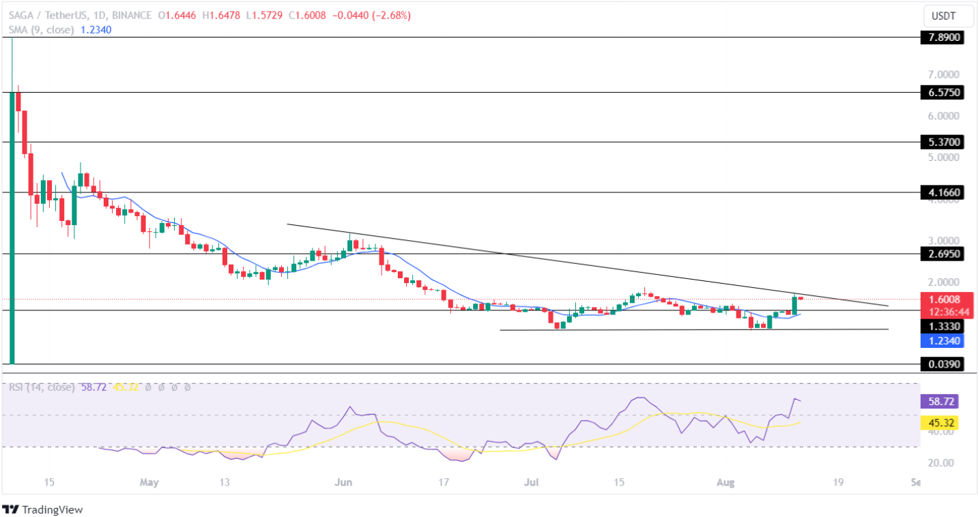Click the purple 58.72 RSI axis label
The height and width of the screenshot is (517, 980).
(x=940, y=402)
